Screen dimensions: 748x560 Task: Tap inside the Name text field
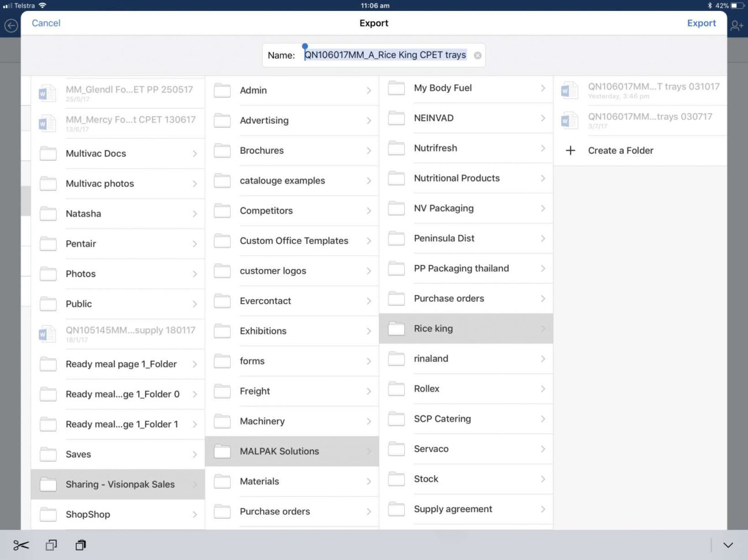point(384,54)
